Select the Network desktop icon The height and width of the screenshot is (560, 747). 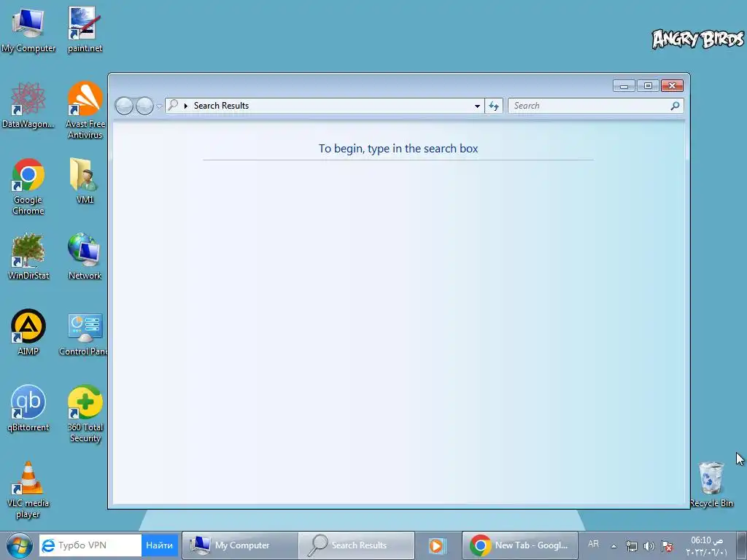pos(85,256)
